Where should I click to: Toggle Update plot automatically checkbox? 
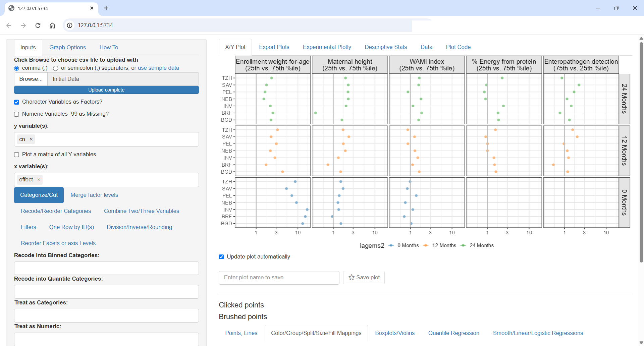click(221, 257)
